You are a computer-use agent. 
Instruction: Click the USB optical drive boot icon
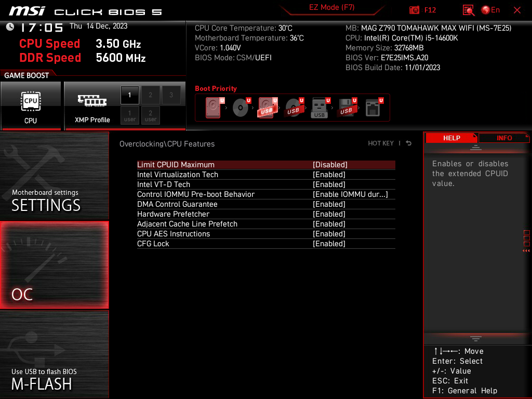294,108
